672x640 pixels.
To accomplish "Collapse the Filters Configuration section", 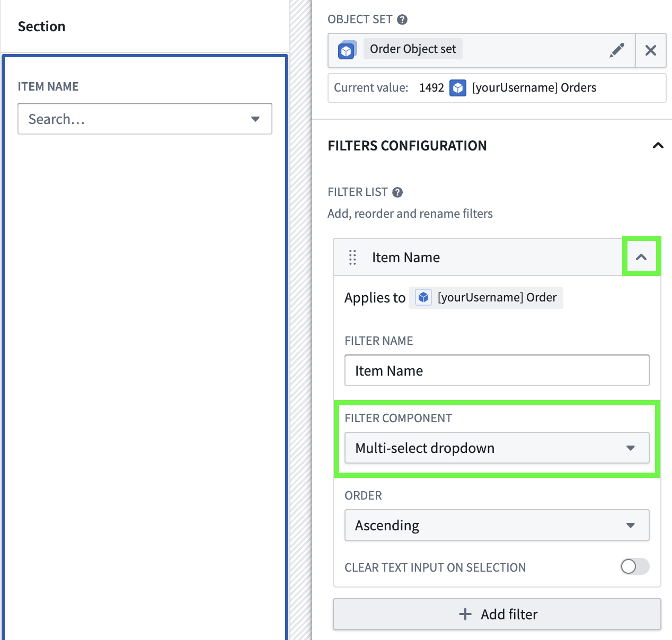I will pos(658,146).
